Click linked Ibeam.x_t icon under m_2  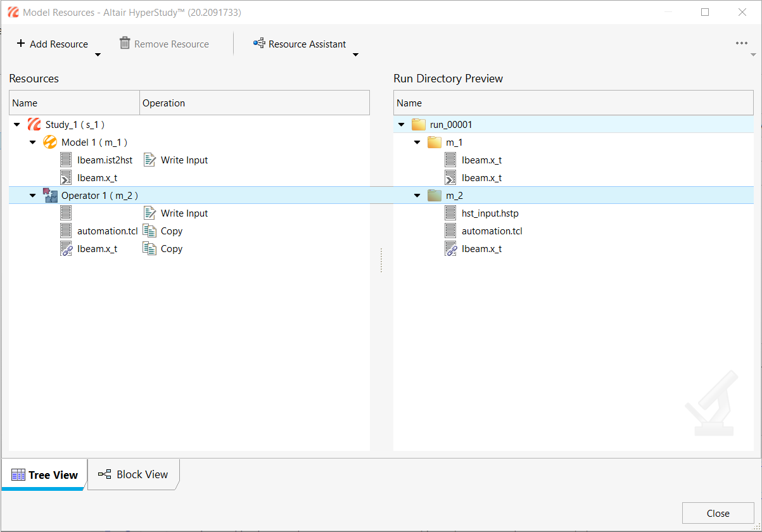point(451,248)
